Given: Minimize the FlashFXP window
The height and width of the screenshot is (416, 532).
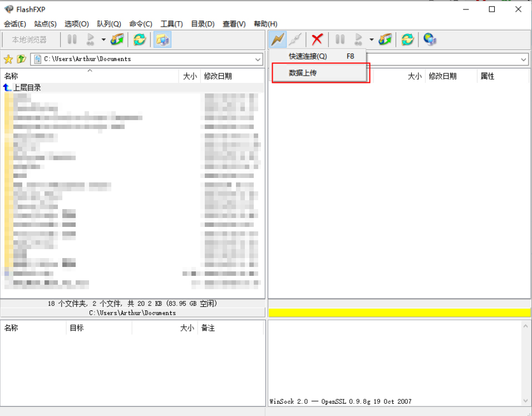Looking at the screenshot, I should tap(466, 9).
